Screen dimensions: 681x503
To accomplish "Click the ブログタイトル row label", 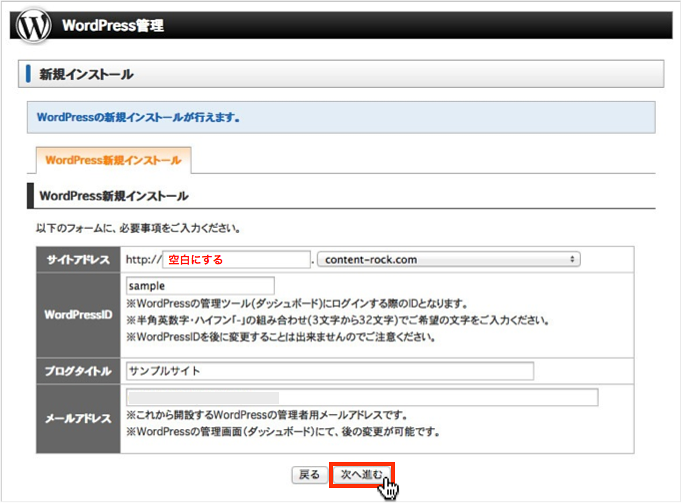I will (78, 371).
